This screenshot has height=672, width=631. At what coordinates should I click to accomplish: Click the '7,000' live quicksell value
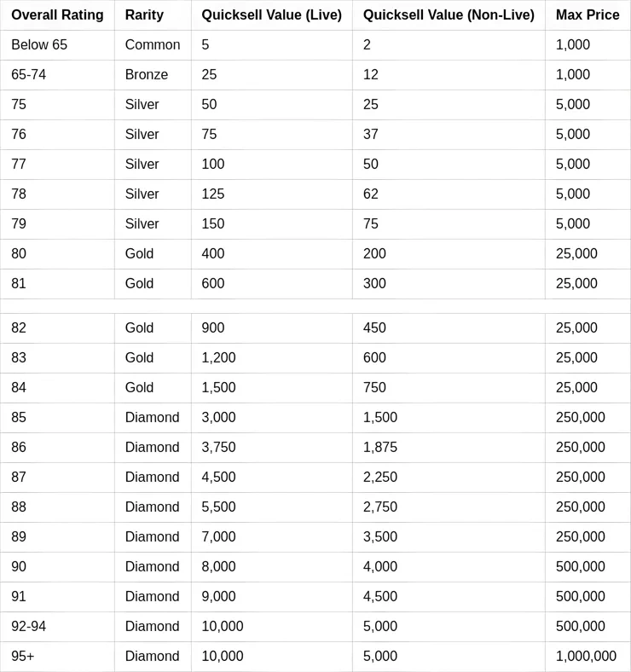click(218, 537)
